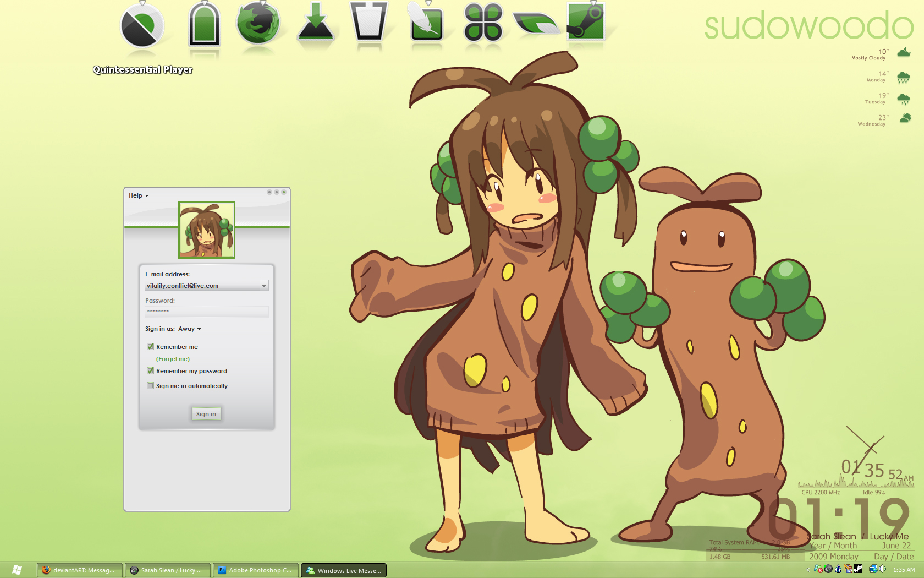Click the 'June 22' date widget text
Viewport: 924px width, 578px height.
(897, 546)
